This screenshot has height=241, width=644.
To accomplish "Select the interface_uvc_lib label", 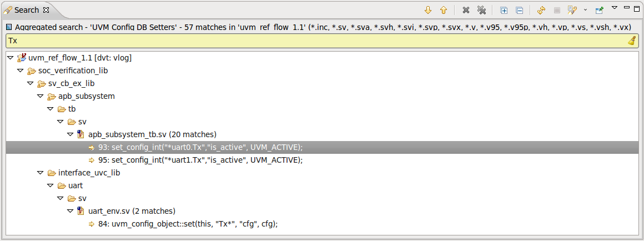I will [89, 173].
